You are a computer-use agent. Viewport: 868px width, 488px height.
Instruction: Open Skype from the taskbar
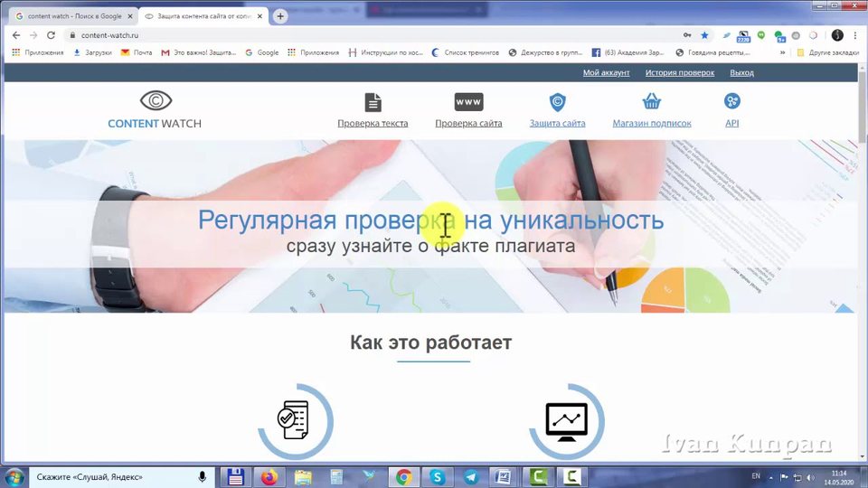438,476
